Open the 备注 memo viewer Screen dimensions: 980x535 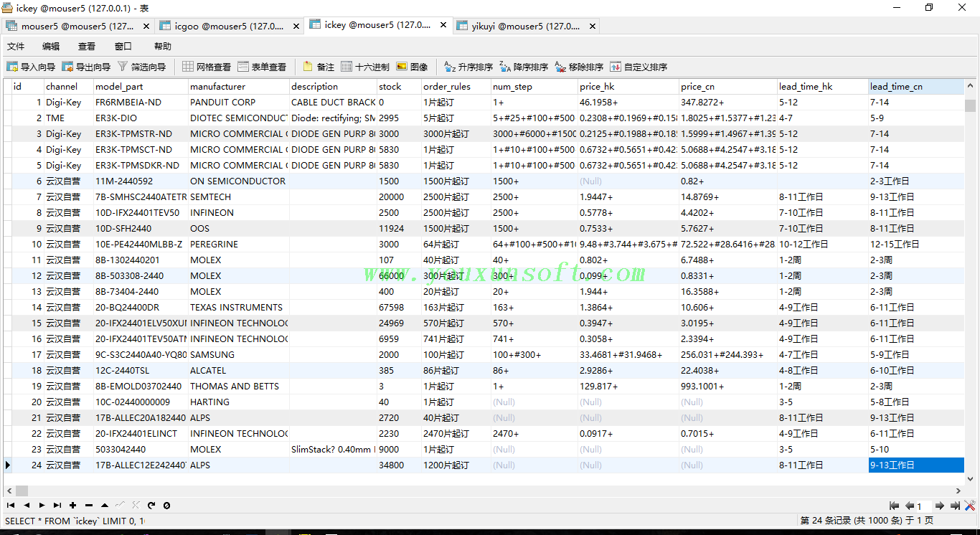319,67
